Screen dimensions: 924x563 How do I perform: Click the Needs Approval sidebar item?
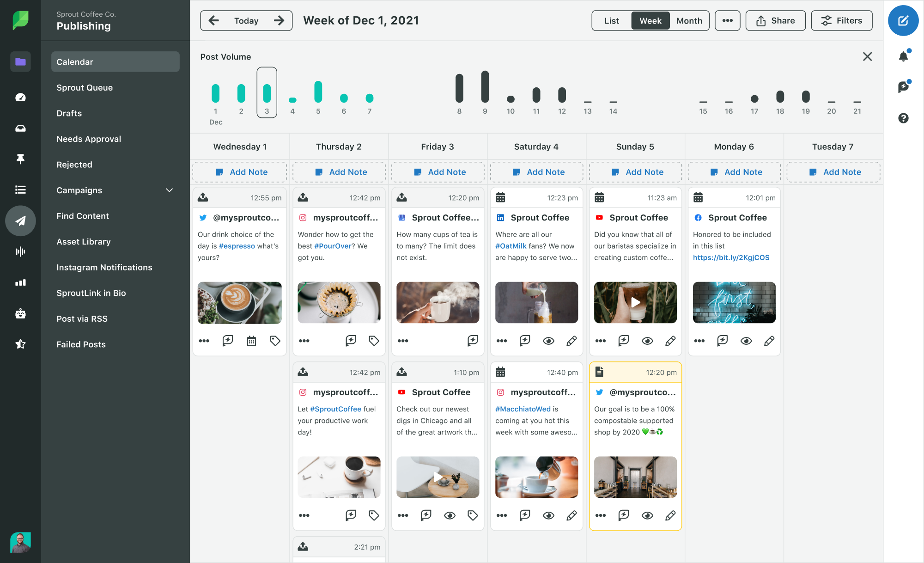[x=88, y=139]
